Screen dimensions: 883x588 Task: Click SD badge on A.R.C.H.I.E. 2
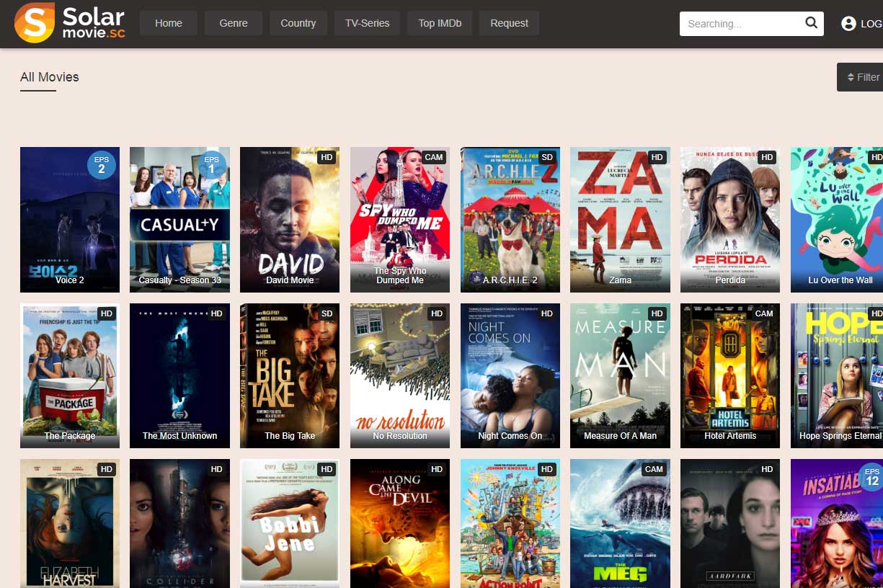click(x=547, y=157)
